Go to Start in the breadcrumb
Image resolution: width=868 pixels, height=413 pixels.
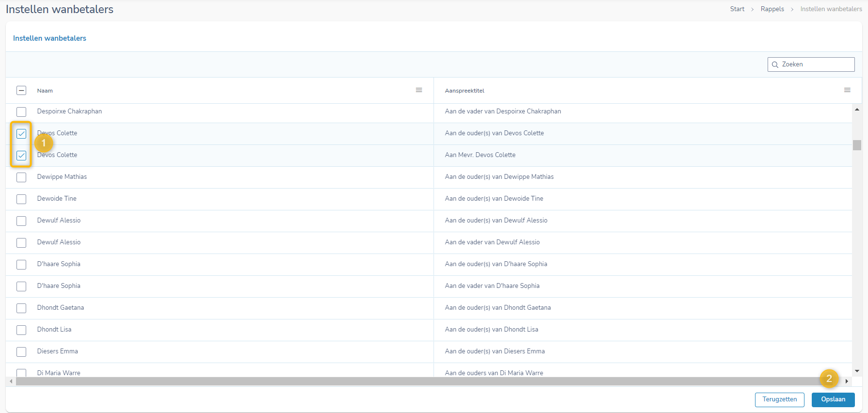click(737, 9)
